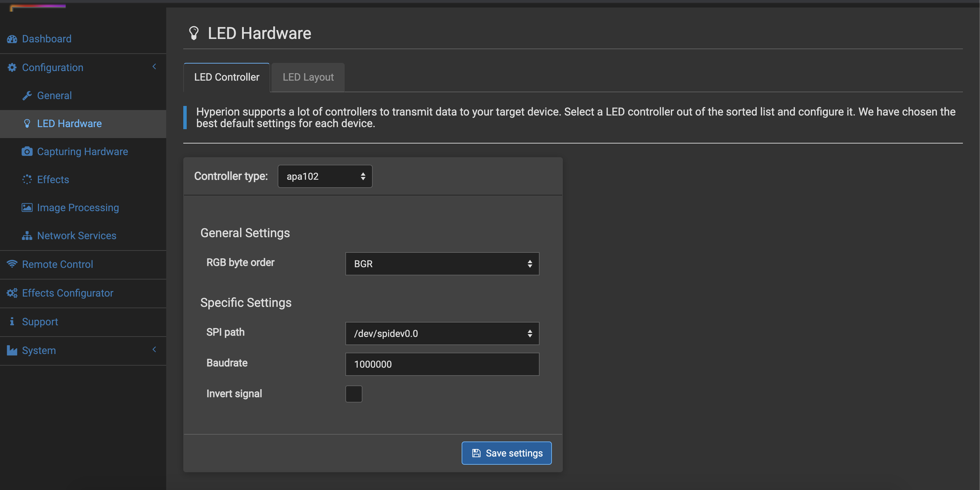980x490 pixels.
Task: Click the General wrench icon
Action: [27, 96]
